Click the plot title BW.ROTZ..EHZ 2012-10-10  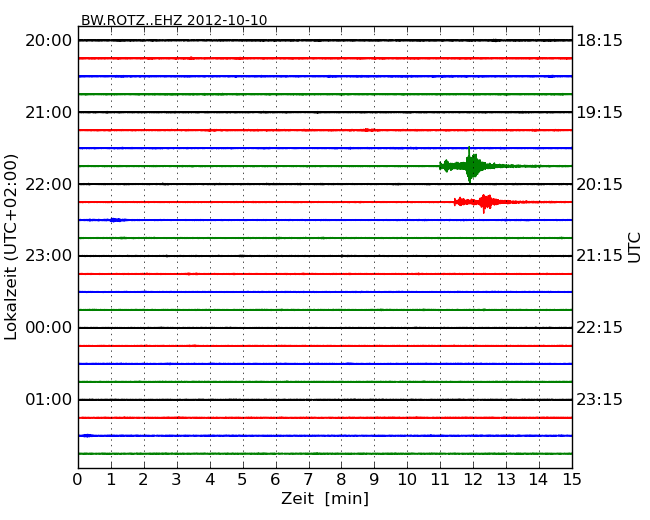pyautogui.click(x=174, y=20)
